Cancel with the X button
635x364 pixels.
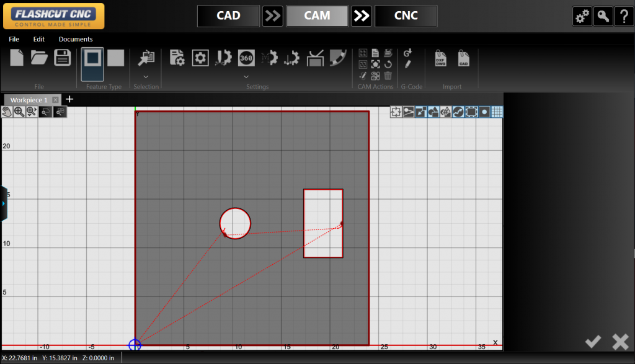(x=620, y=342)
